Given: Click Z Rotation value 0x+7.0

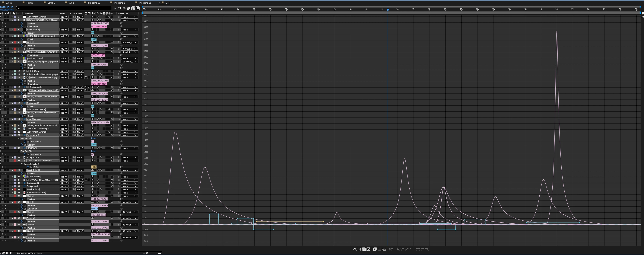Looking at the screenshot, I should coord(95,209).
